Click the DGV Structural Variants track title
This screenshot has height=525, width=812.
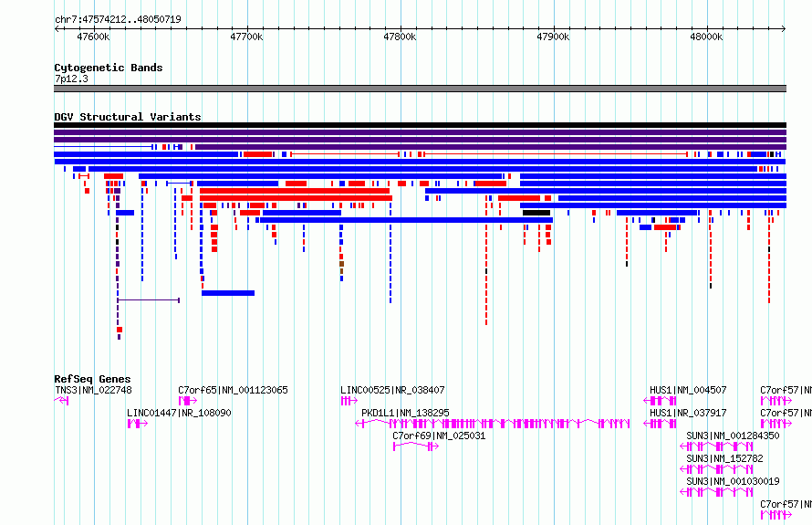[x=128, y=117]
